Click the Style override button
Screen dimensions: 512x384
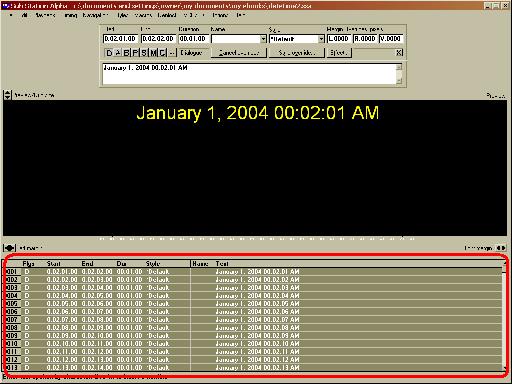click(297, 53)
